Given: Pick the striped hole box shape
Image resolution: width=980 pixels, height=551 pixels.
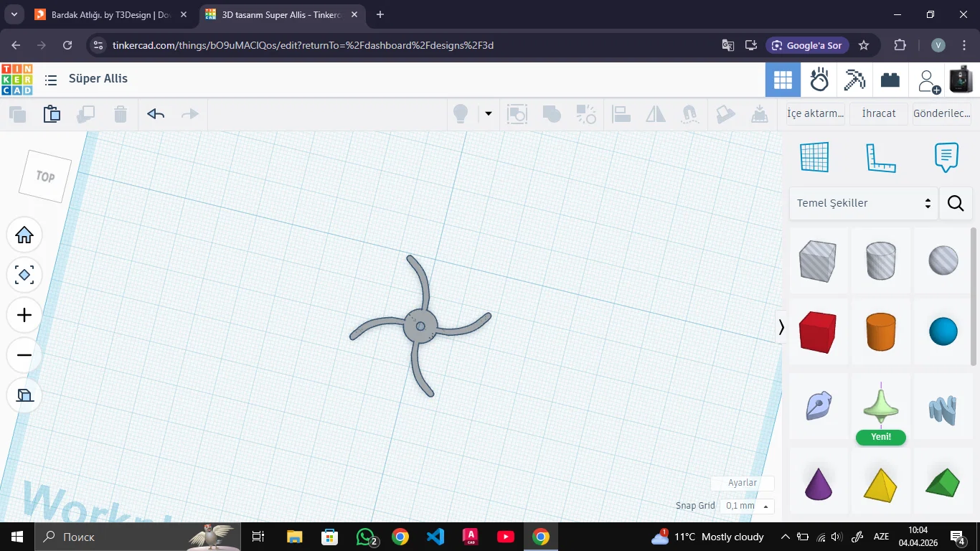Looking at the screenshot, I should pyautogui.click(x=818, y=260).
